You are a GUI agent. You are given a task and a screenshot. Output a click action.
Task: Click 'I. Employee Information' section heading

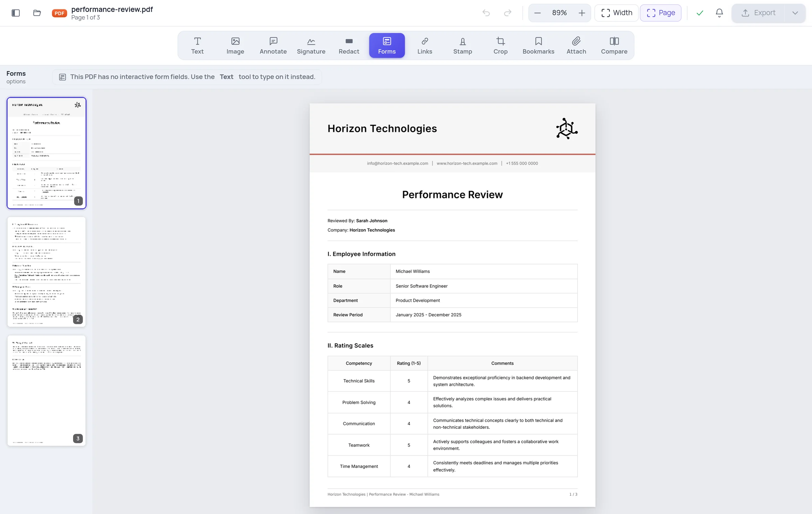pos(361,254)
